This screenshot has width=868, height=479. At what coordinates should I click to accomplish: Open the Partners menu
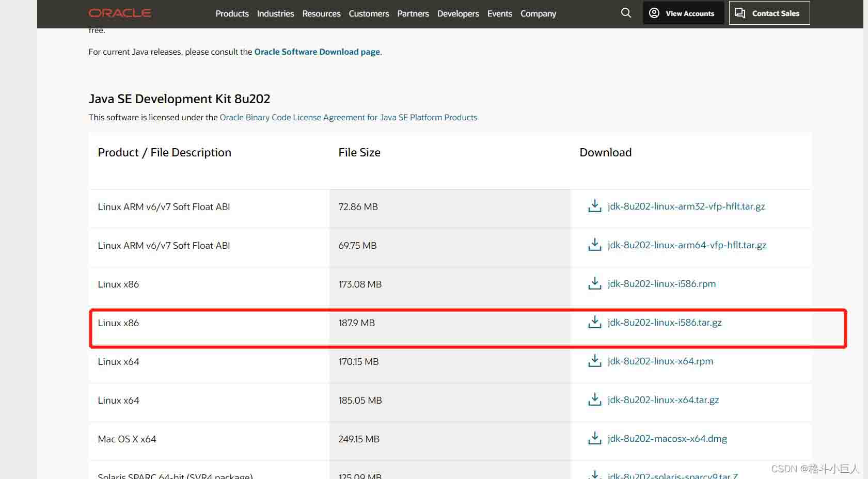click(x=413, y=13)
